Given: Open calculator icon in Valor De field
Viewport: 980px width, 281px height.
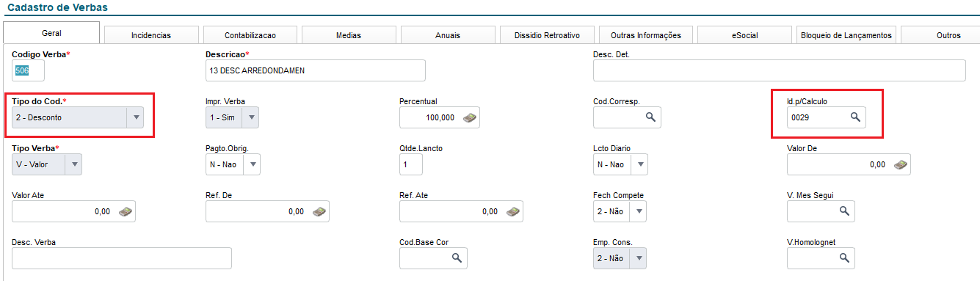Looking at the screenshot, I should click(900, 165).
